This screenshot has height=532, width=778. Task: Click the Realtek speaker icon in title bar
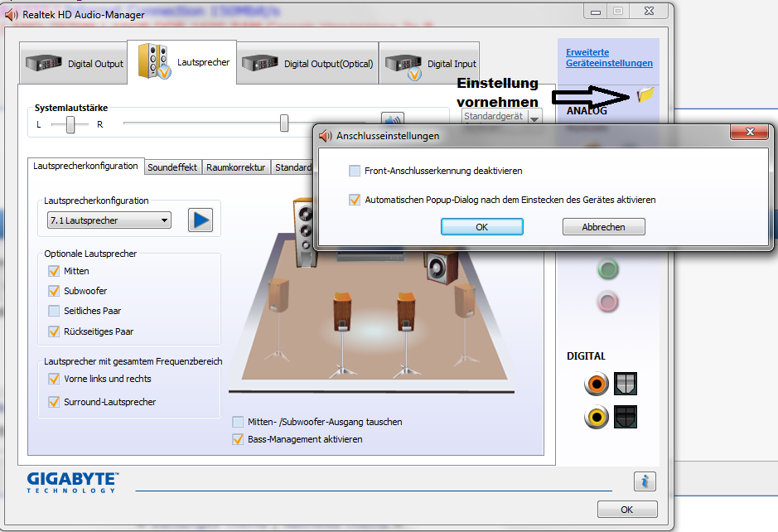coord(12,15)
